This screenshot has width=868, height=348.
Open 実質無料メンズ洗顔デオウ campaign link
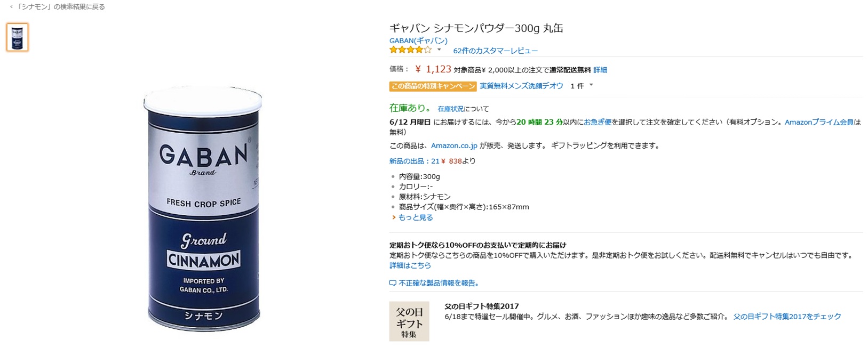pos(521,86)
